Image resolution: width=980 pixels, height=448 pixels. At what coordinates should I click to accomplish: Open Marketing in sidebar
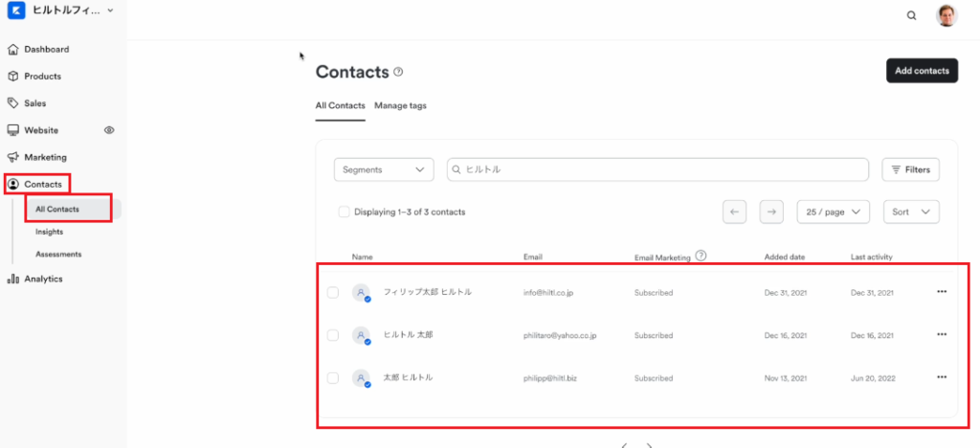[x=45, y=157]
